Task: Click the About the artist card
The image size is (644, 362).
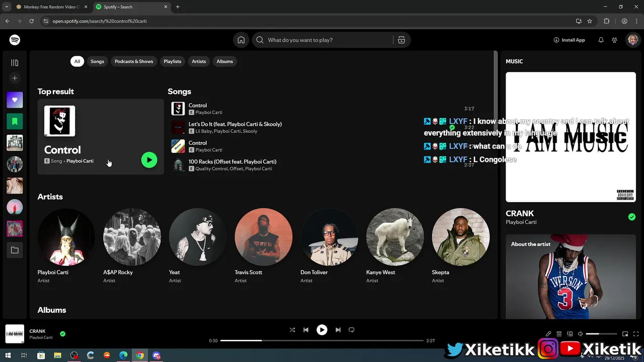Action: 571,277
